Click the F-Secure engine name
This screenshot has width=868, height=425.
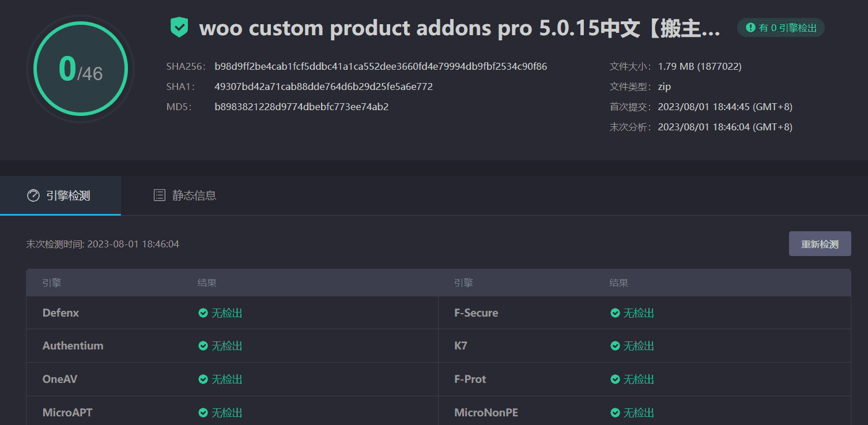[476, 313]
